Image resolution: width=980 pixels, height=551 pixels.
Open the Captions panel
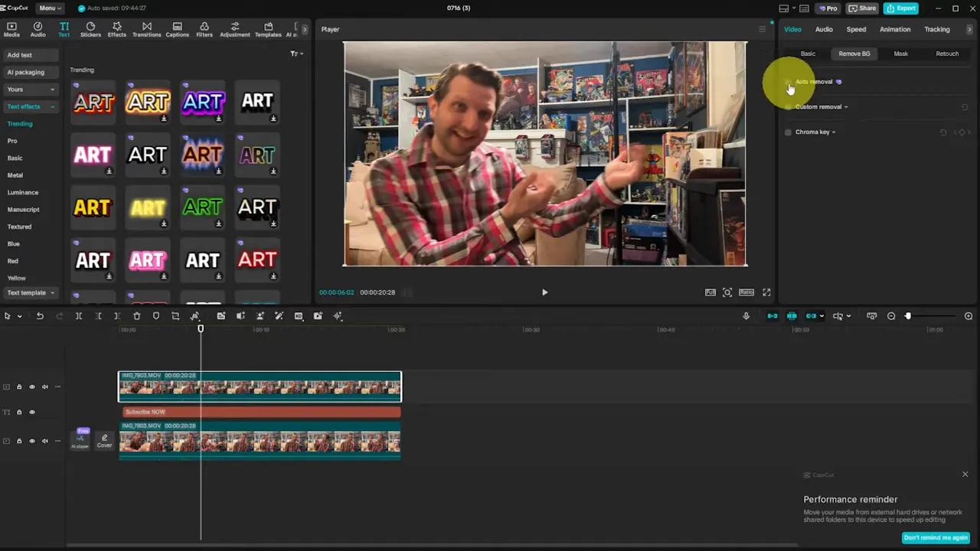(177, 29)
